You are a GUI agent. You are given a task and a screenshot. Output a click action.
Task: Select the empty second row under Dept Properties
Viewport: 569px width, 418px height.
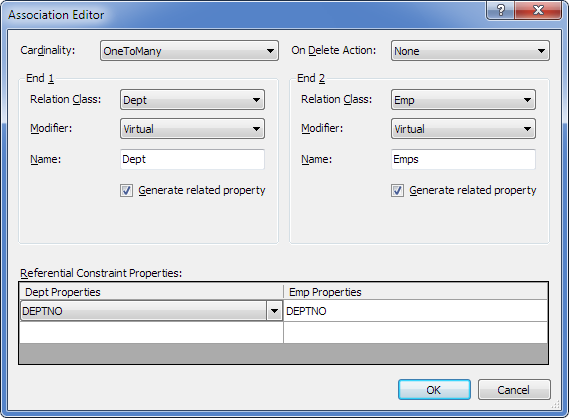pyautogui.click(x=151, y=333)
